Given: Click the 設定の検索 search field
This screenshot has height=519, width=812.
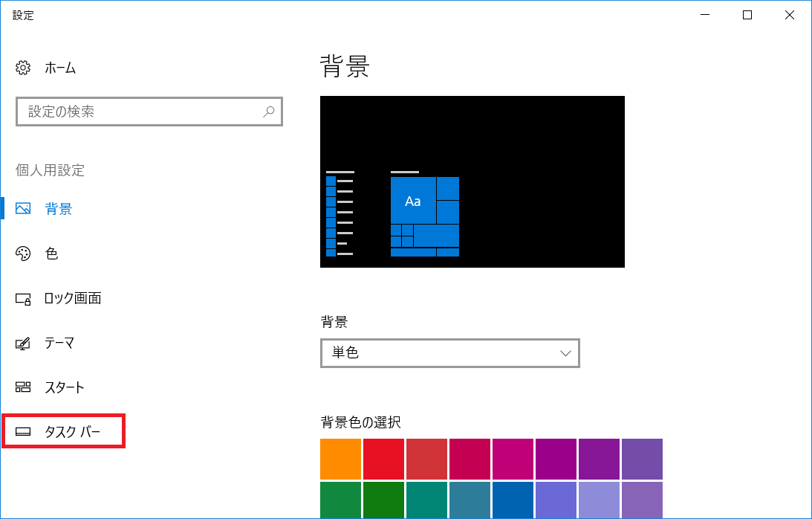Looking at the screenshot, I should (x=149, y=112).
